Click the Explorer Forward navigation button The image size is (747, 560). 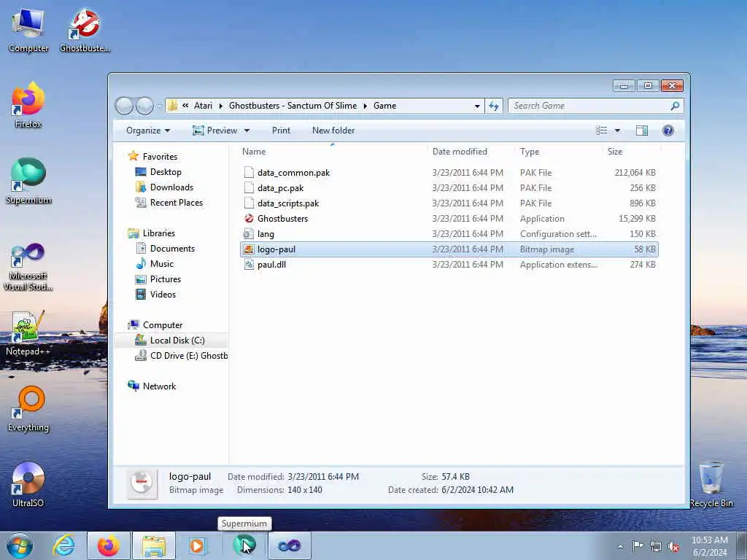[145, 106]
